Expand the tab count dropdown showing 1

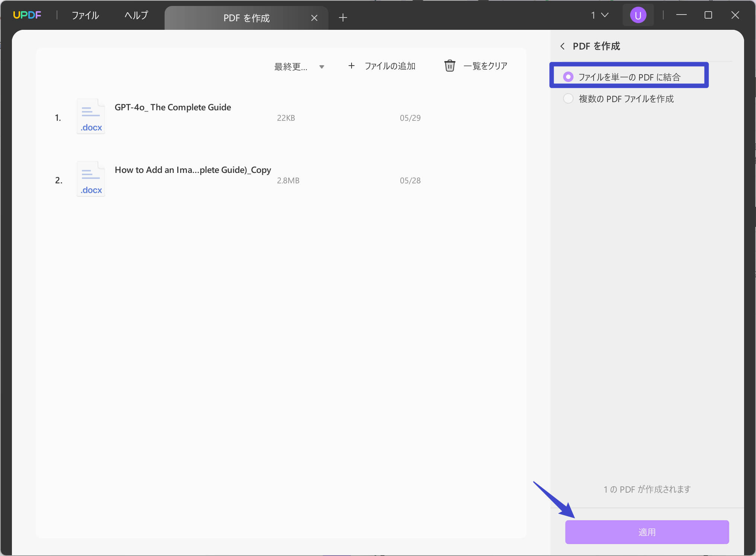click(x=600, y=15)
